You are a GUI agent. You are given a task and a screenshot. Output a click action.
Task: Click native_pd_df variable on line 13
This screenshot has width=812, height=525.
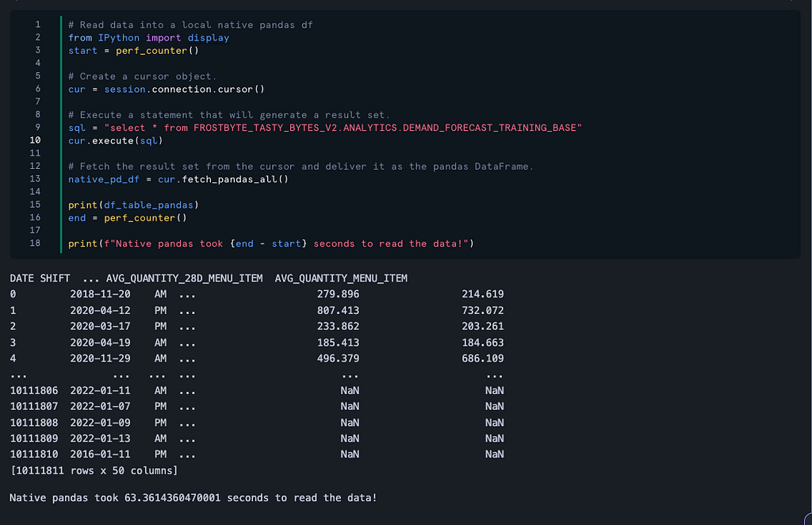coord(104,179)
